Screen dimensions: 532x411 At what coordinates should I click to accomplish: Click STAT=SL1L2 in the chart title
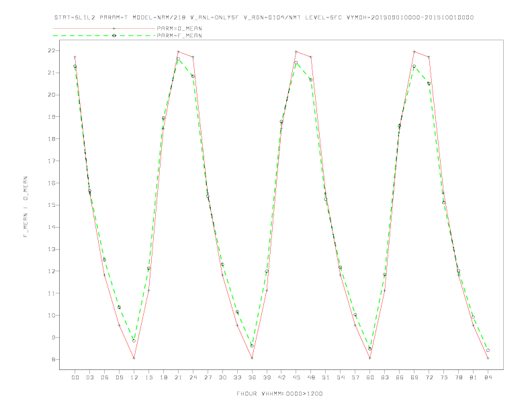[75, 17]
